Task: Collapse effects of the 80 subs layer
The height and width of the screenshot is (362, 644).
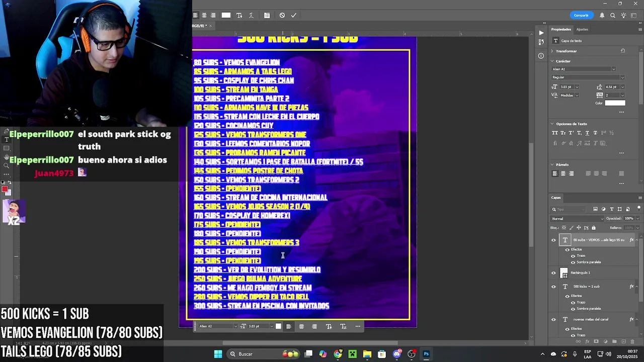Action: (x=637, y=240)
